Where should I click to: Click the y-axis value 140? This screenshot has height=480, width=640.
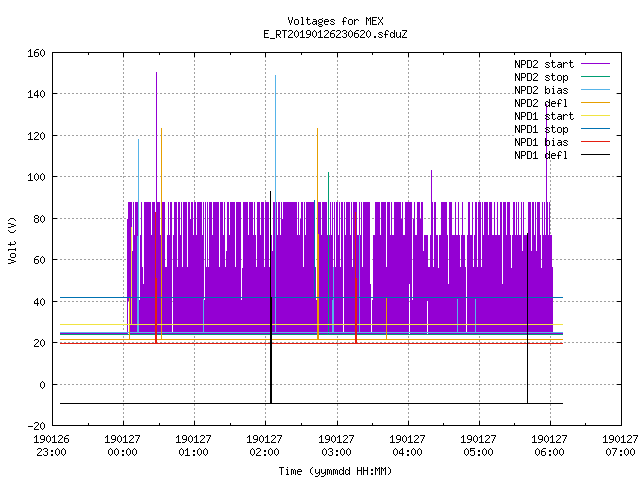tap(36, 94)
